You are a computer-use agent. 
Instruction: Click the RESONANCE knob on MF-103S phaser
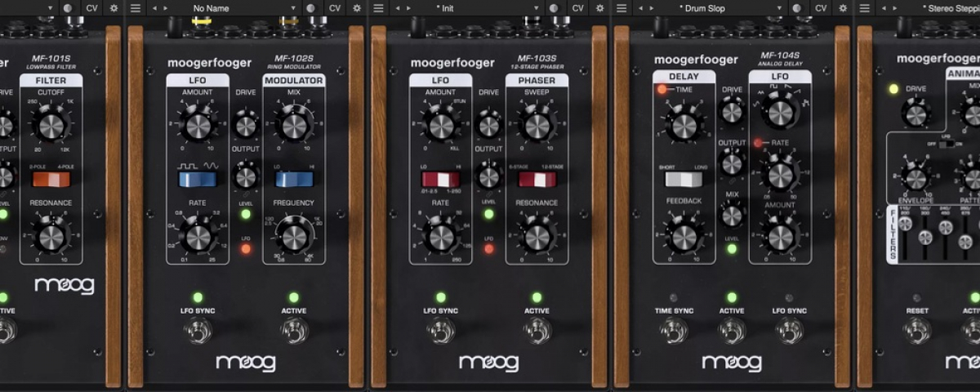(x=537, y=237)
